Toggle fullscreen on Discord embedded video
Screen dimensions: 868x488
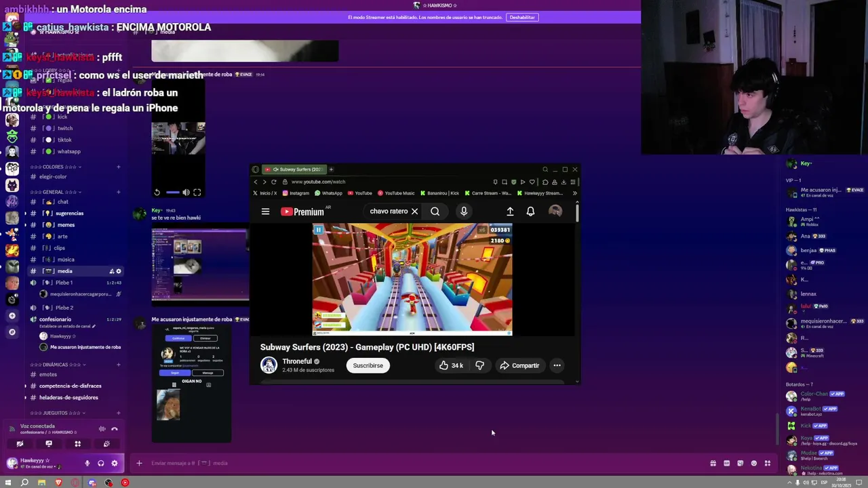[x=197, y=192]
